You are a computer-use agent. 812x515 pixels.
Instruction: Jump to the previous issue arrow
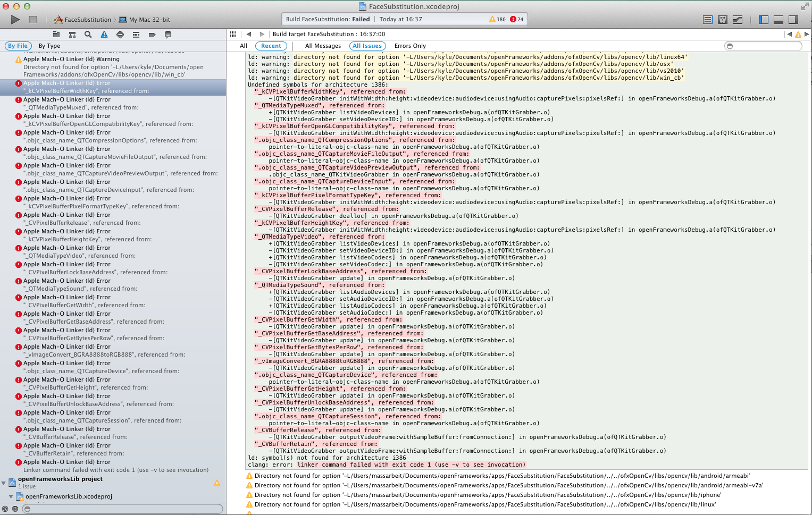789,34
